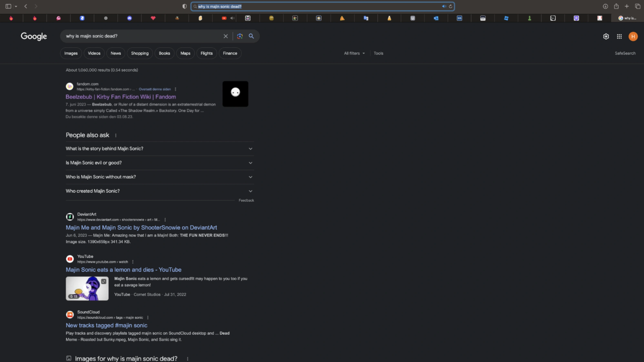The width and height of the screenshot is (644, 362).
Task: Open the SafeSearch setting
Action: tap(625, 53)
